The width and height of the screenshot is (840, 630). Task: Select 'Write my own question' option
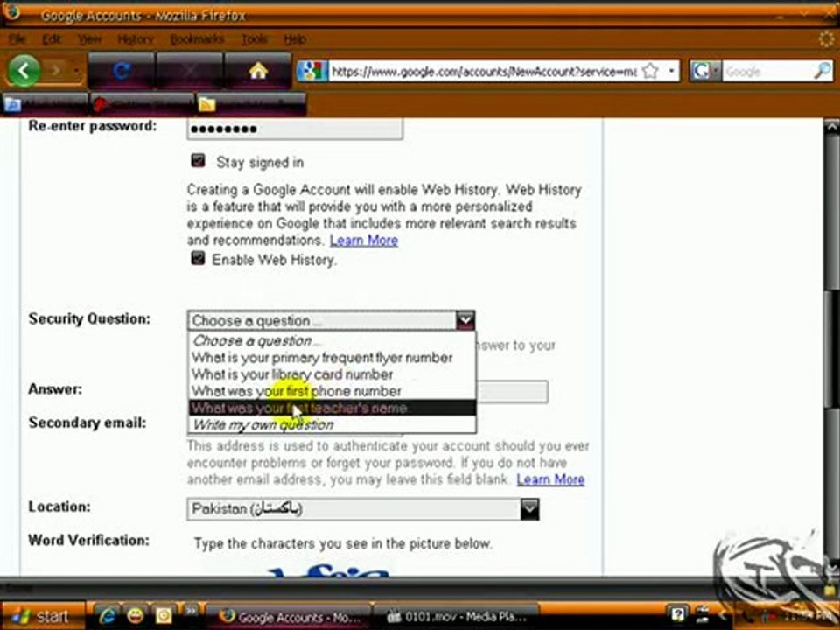pos(332,425)
